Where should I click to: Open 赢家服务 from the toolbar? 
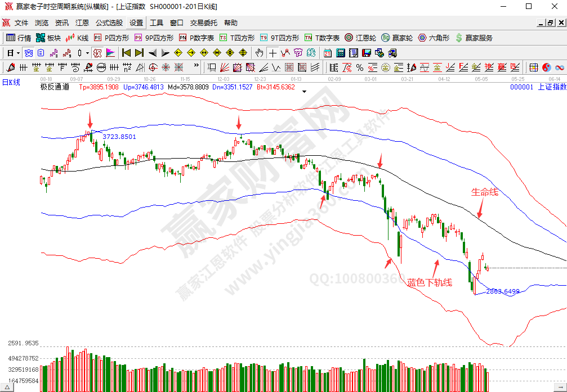click(x=474, y=38)
